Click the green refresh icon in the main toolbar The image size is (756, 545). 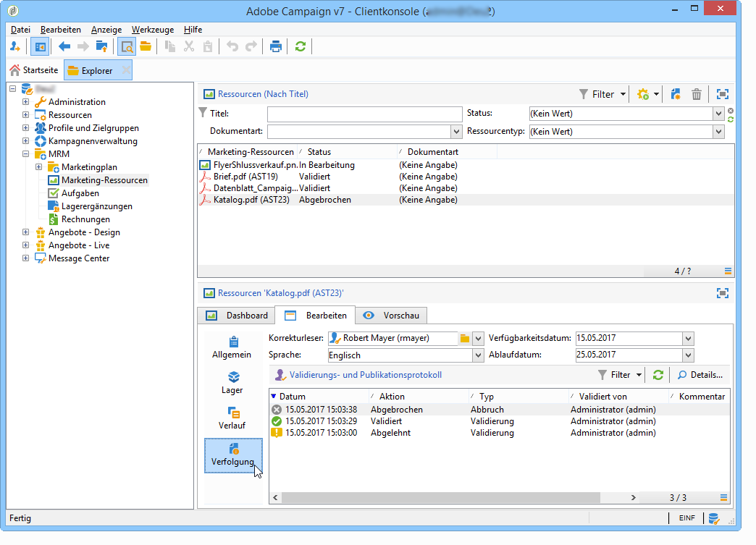click(x=300, y=47)
